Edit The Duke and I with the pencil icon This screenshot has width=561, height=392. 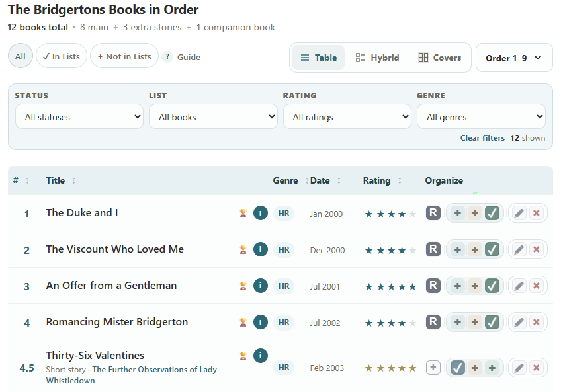click(519, 213)
